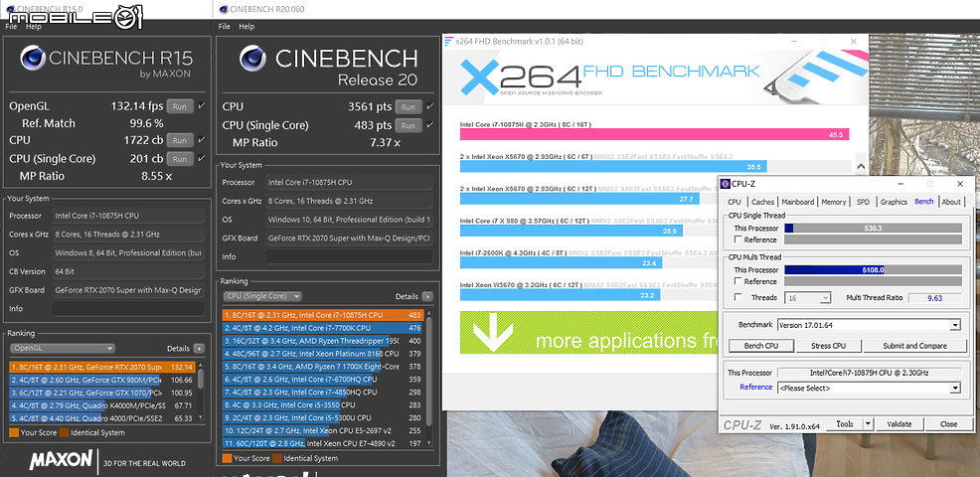This screenshot has height=477, width=980.
Task: Toggle CPU (Single Core) checkmark in Cinebench R15
Action: click(201, 159)
